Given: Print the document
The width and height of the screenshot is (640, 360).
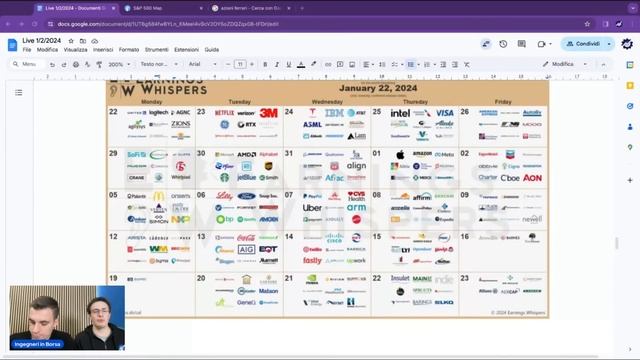Looking at the screenshot, I should click(x=76, y=64).
